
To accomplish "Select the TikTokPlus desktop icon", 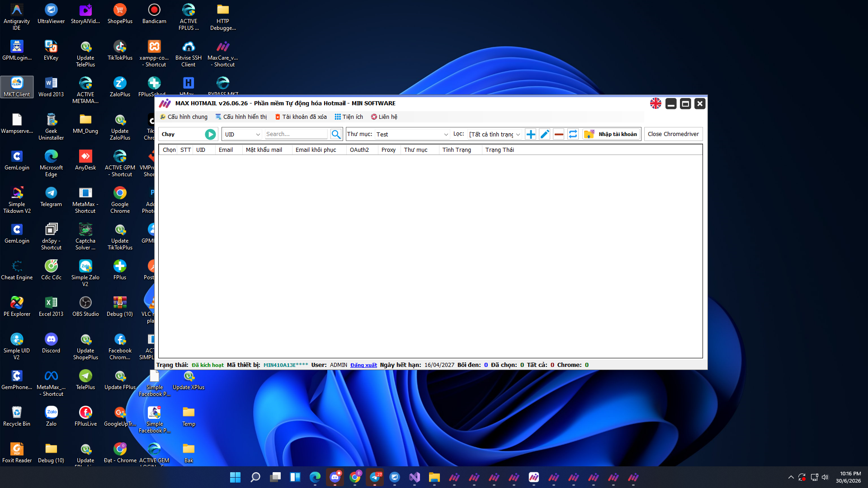I will (x=120, y=50).
